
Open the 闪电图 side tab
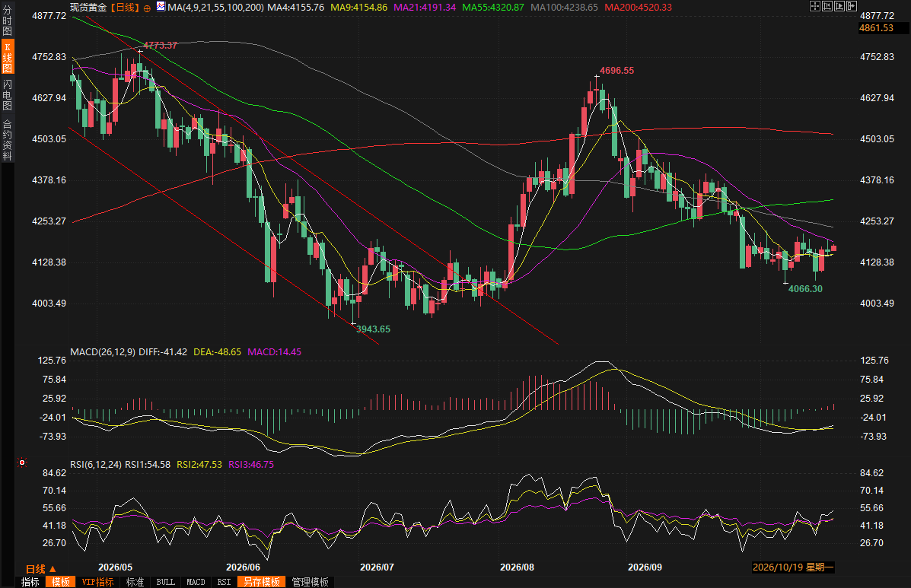[x=7, y=94]
